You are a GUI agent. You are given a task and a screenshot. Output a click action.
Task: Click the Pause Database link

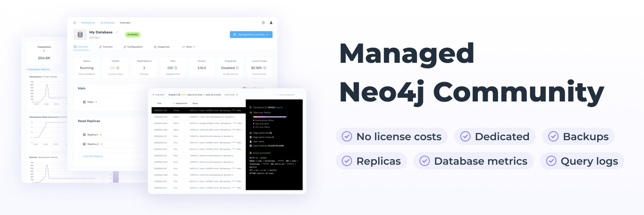[87, 74]
